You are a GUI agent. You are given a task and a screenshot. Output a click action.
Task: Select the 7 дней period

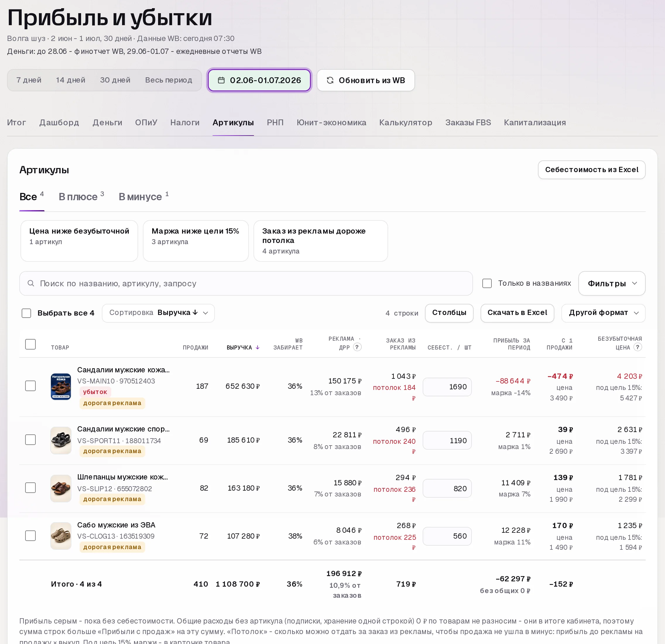pyautogui.click(x=29, y=80)
